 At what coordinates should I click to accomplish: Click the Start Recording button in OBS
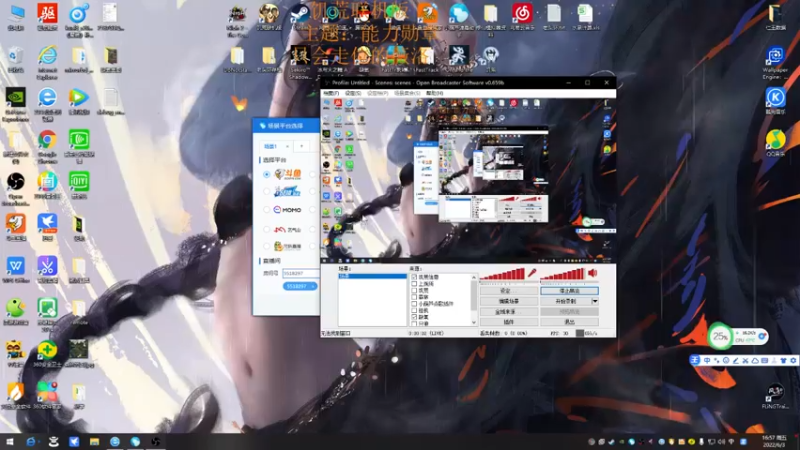click(565, 301)
